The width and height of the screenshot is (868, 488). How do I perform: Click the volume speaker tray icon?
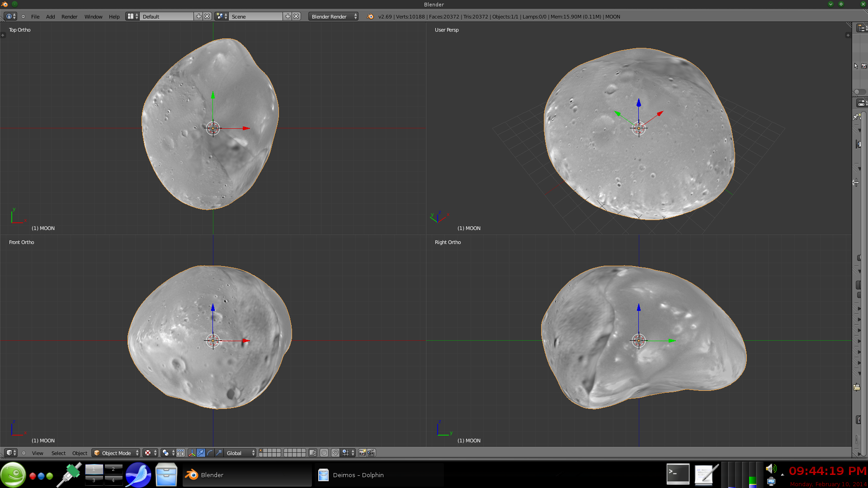[771, 469]
